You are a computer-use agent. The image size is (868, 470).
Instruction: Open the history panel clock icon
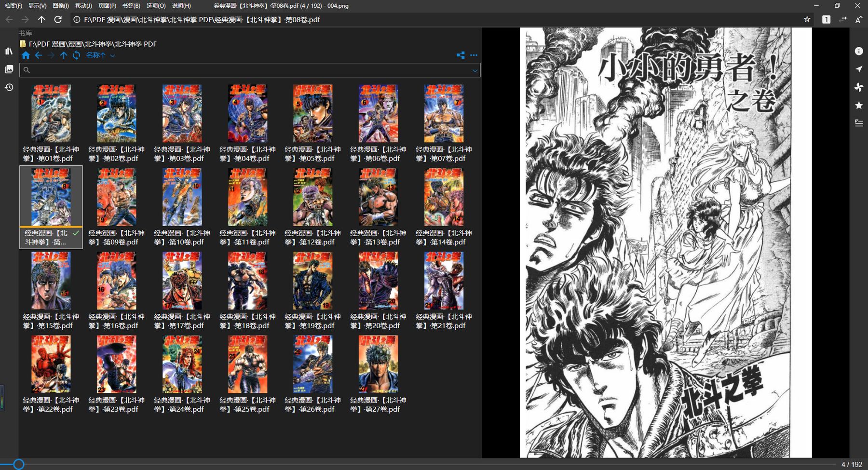9,87
